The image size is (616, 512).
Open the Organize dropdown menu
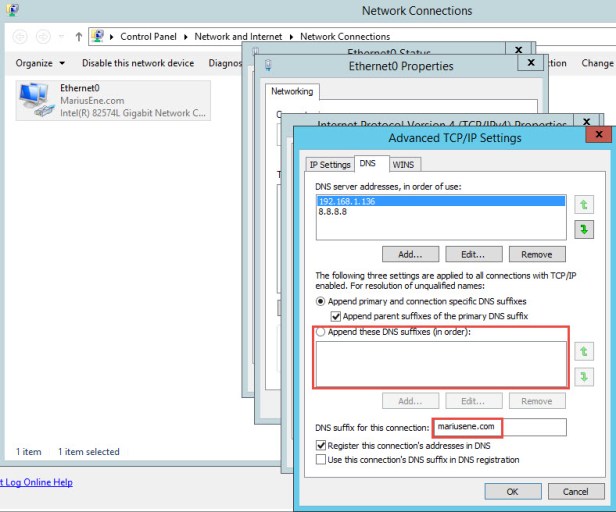click(40, 63)
